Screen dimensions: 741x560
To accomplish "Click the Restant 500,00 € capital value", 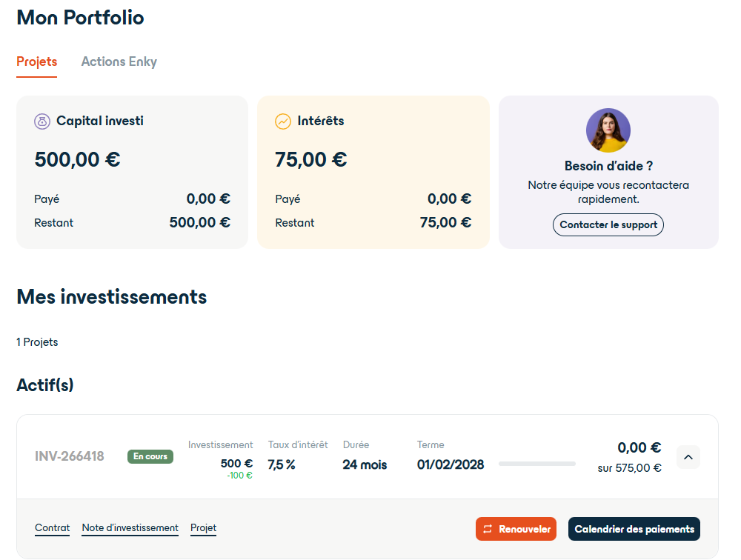I will pos(200,222).
